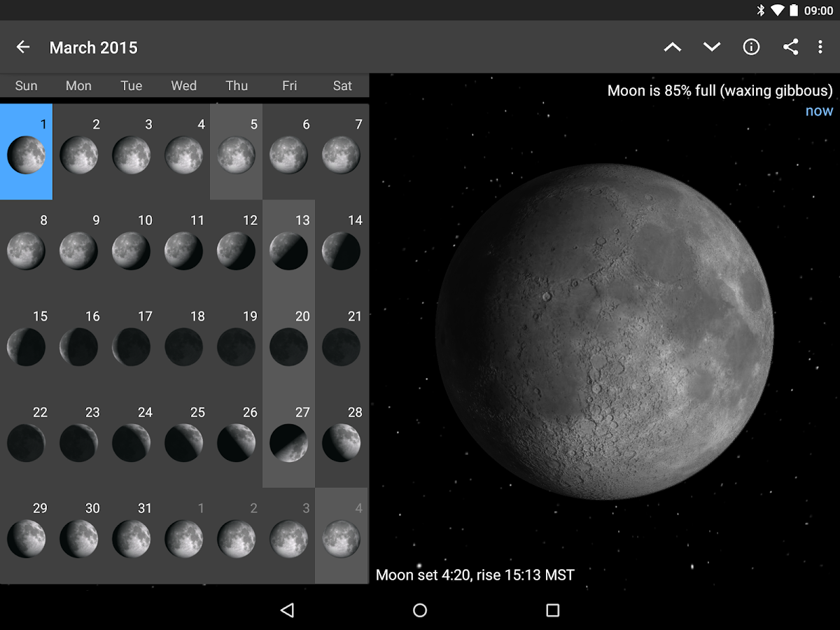Open the info icon in toolbar

coord(751,47)
